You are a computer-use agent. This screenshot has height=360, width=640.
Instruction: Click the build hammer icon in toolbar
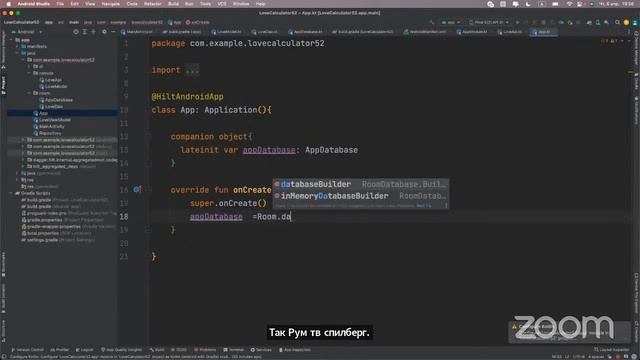coord(431,22)
